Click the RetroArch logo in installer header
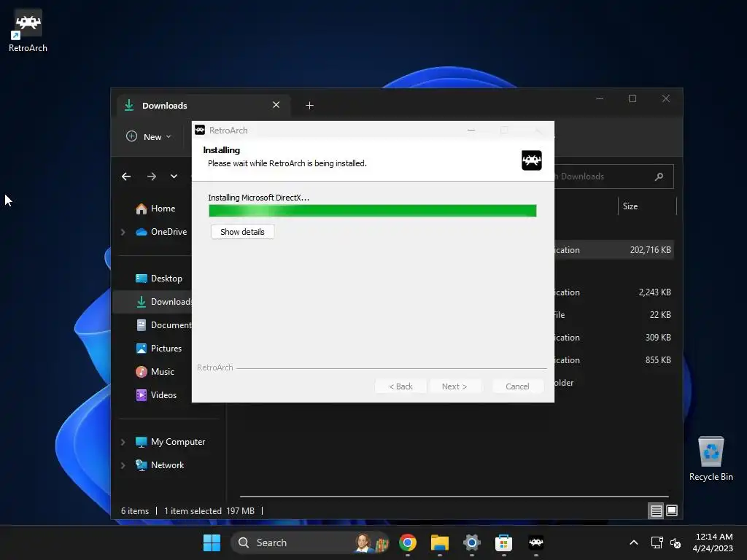The image size is (747, 560). [x=532, y=160]
